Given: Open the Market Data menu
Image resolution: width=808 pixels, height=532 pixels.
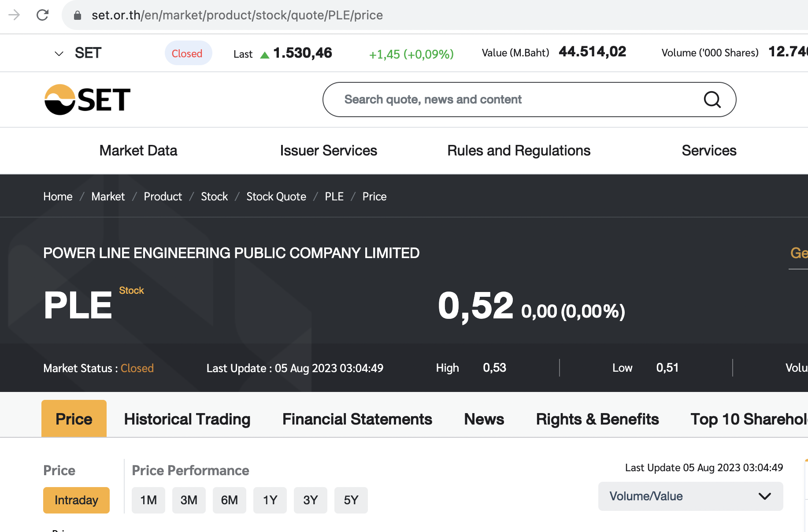Looking at the screenshot, I should point(138,151).
